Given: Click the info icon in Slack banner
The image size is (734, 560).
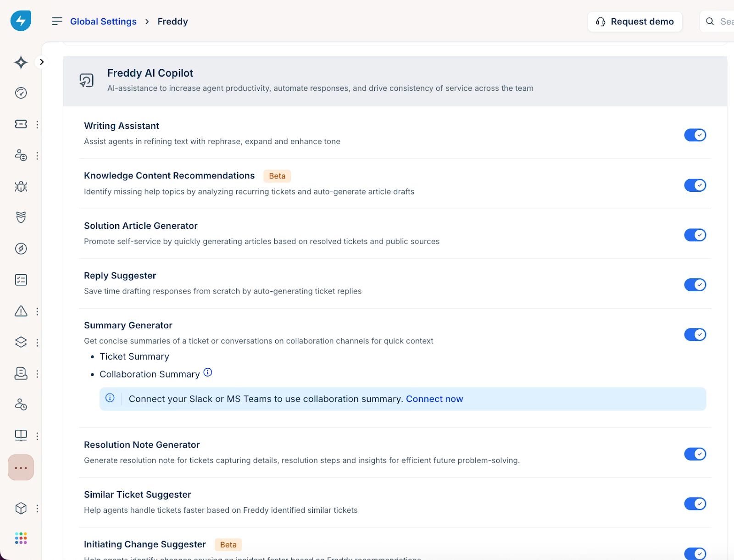Looking at the screenshot, I should [110, 398].
